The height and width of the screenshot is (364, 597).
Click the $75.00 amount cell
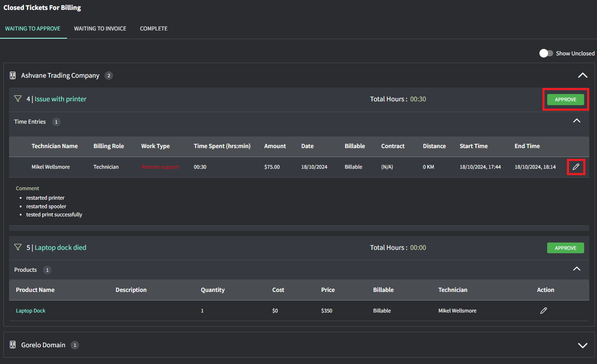point(272,167)
